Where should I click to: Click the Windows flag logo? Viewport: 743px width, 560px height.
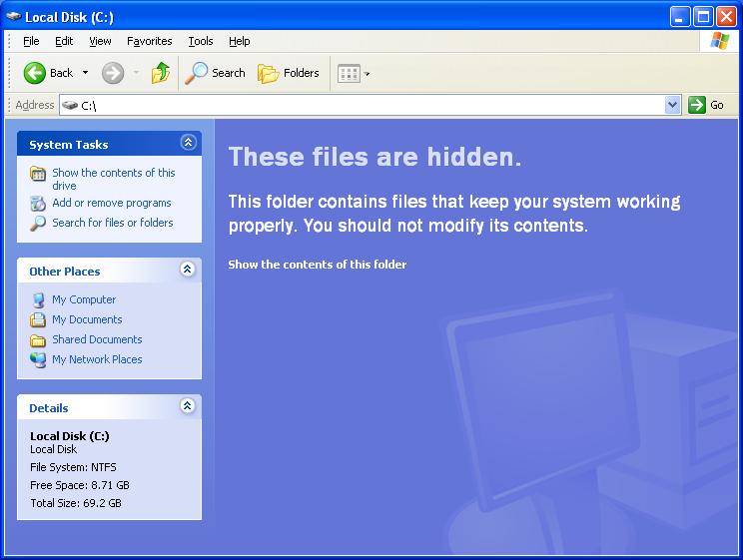pos(720,41)
